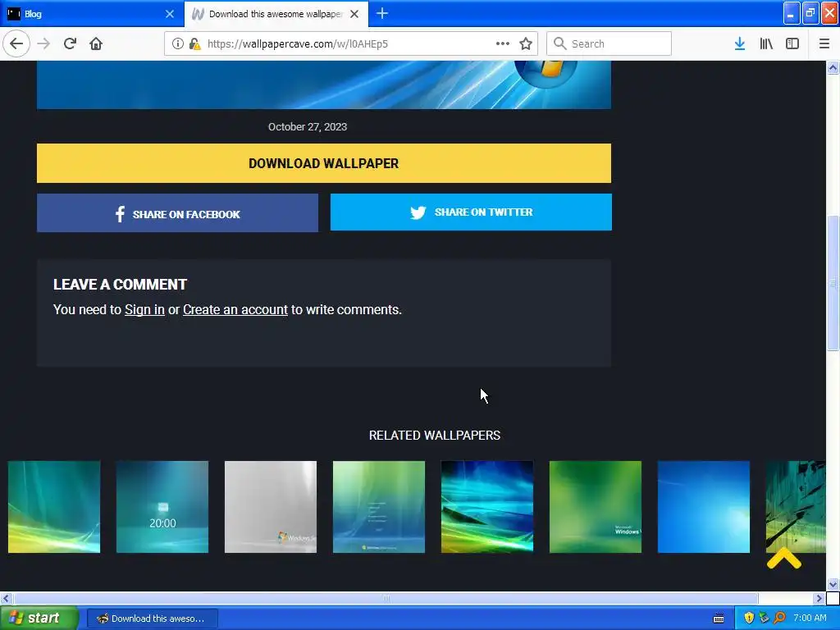840x630 pixels.
Task: Restore down the Firefox window
Action: click(x=810, y=13)
